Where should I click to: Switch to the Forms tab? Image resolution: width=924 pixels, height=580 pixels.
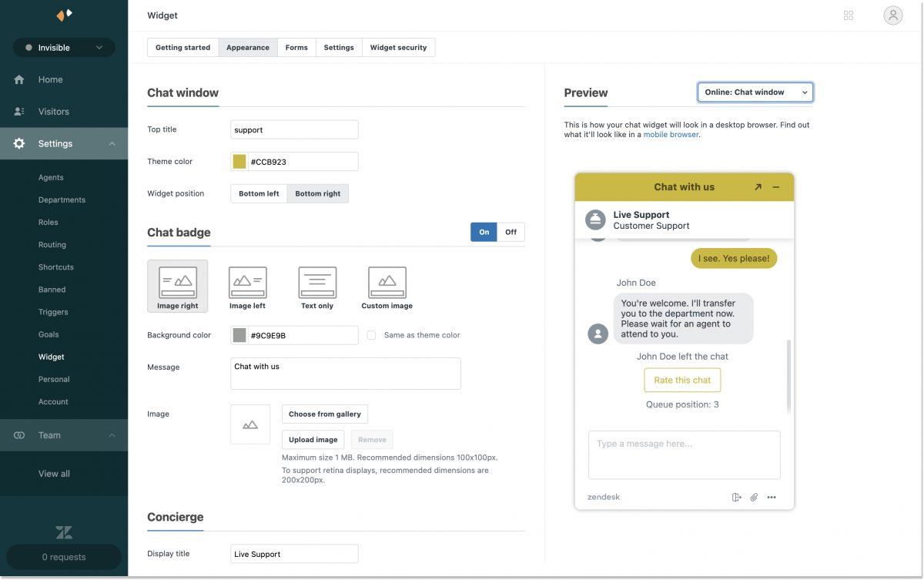[296, 47]
